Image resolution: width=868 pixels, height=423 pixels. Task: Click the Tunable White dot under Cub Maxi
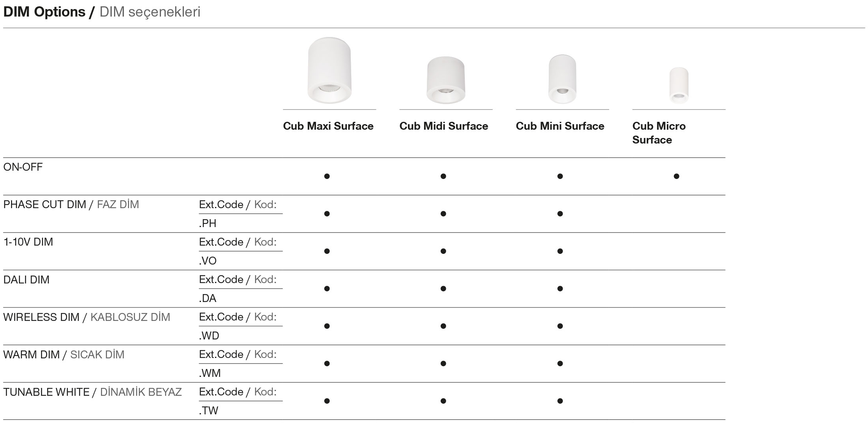click(327, 401)
